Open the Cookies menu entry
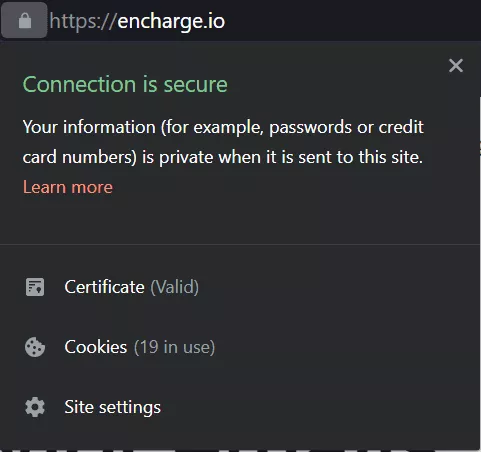481x452 pixels. 240,347
